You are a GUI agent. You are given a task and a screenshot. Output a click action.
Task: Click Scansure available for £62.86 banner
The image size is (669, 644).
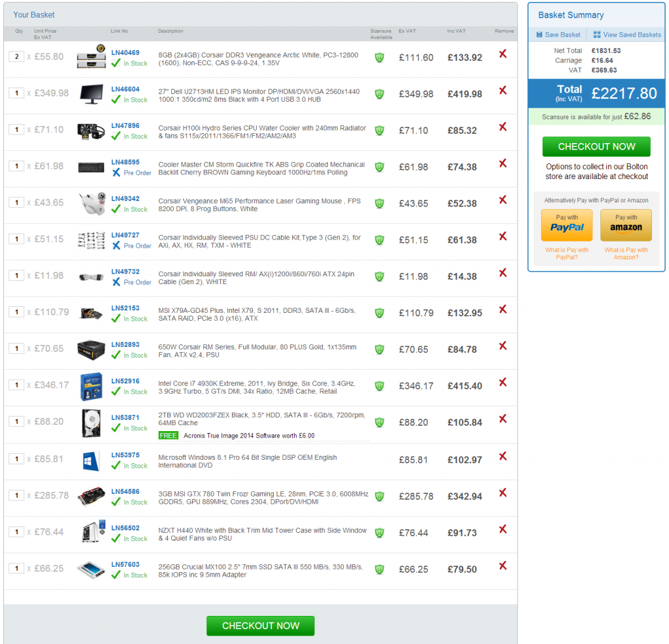point(596,116)
